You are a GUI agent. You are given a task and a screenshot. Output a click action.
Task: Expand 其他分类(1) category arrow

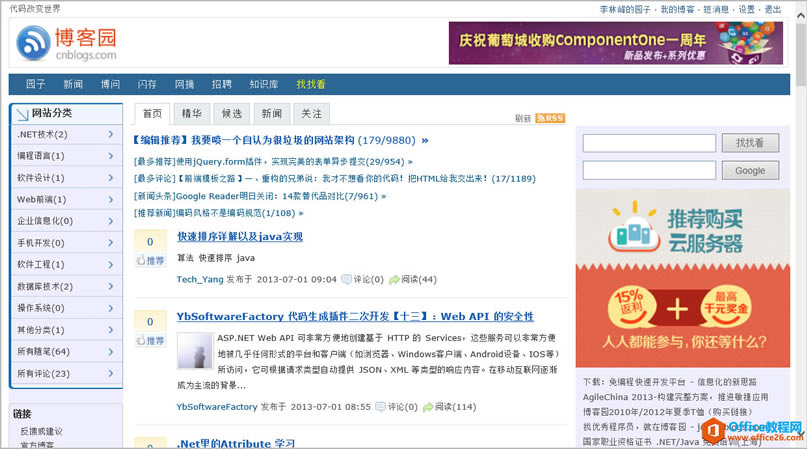pos(111,330)
